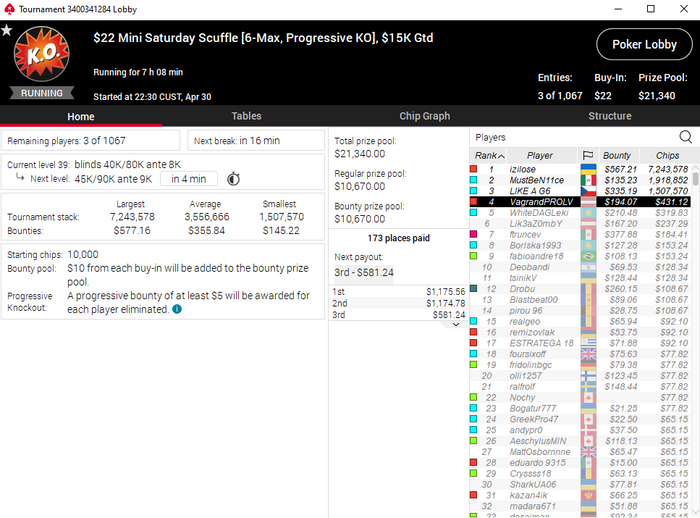Sort by the Player column header
This screenshot has height=518, width=700.
[x=542, y=155]
